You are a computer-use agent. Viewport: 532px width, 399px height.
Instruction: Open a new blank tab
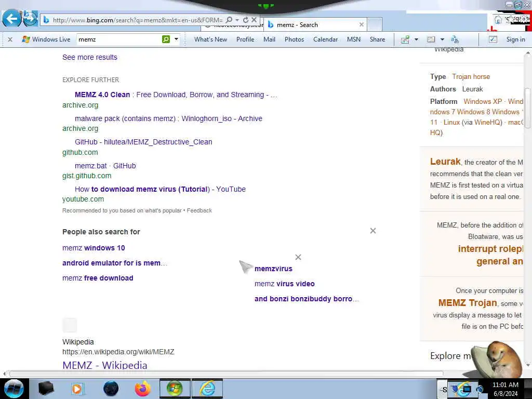pyautogui.click(x=375, y=25)
